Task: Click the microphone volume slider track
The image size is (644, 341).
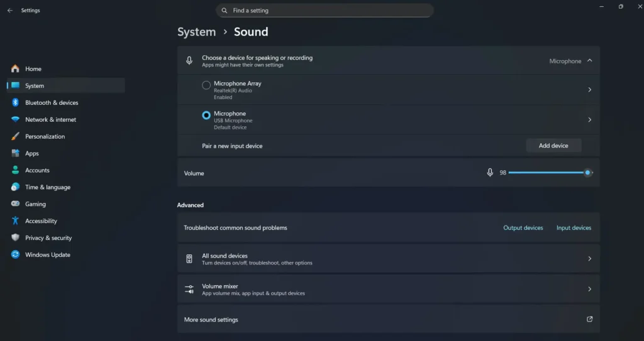Action: 546,173
